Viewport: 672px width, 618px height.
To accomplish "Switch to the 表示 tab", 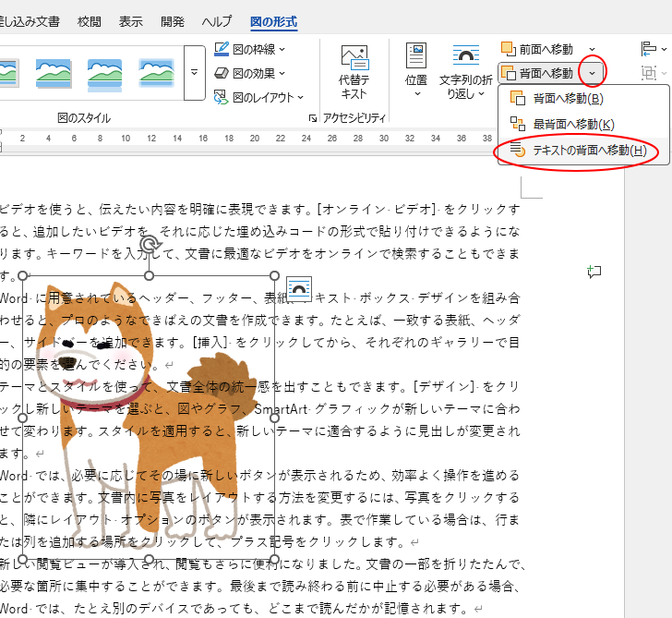I will pyautogui.click(x=131, y=20).
